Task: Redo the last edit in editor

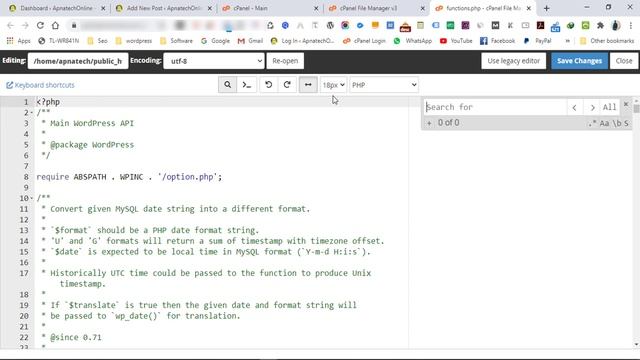Action: pyautogui.click(x=287, y=85)
